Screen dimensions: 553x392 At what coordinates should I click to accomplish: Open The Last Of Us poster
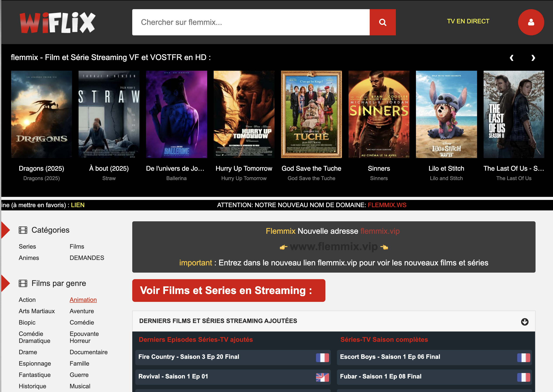(x=514, y=114)
